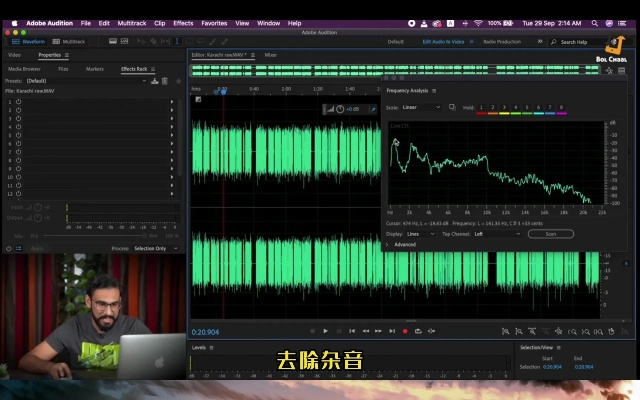Switch to the Mixer tab
This screenshot has height=400, width=640.
tap(270, 55)
